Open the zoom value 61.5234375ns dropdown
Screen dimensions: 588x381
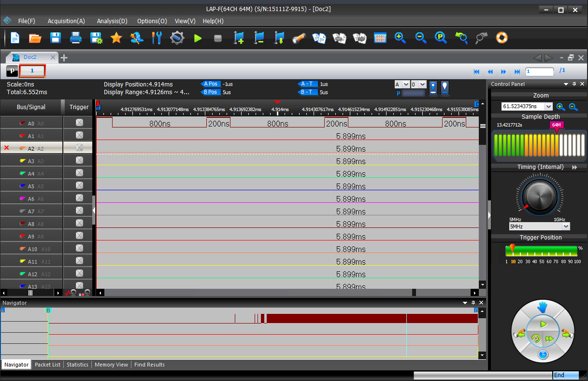click(x=548, y=107)
